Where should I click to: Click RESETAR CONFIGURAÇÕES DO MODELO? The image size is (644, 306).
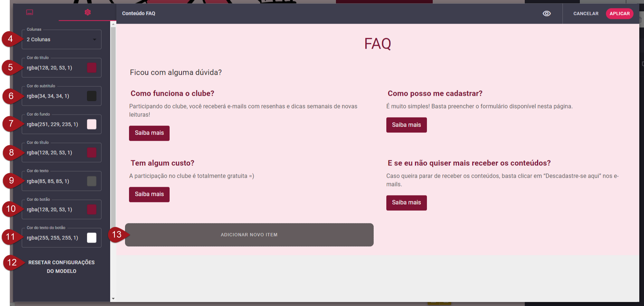[61, 266]
